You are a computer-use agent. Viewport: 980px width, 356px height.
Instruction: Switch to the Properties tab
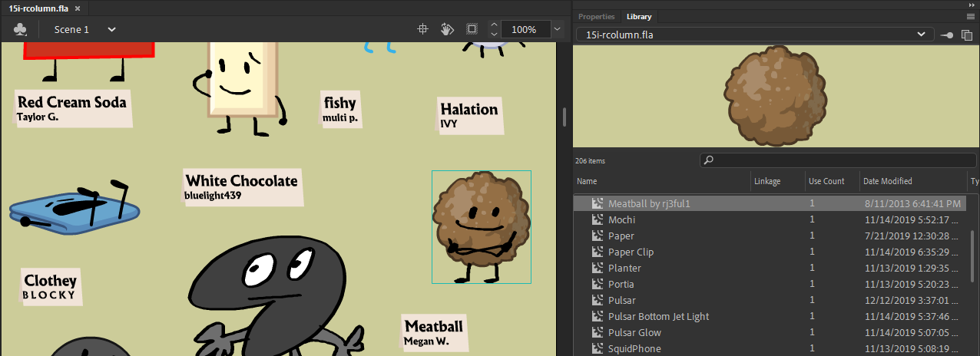pos(596,16)
